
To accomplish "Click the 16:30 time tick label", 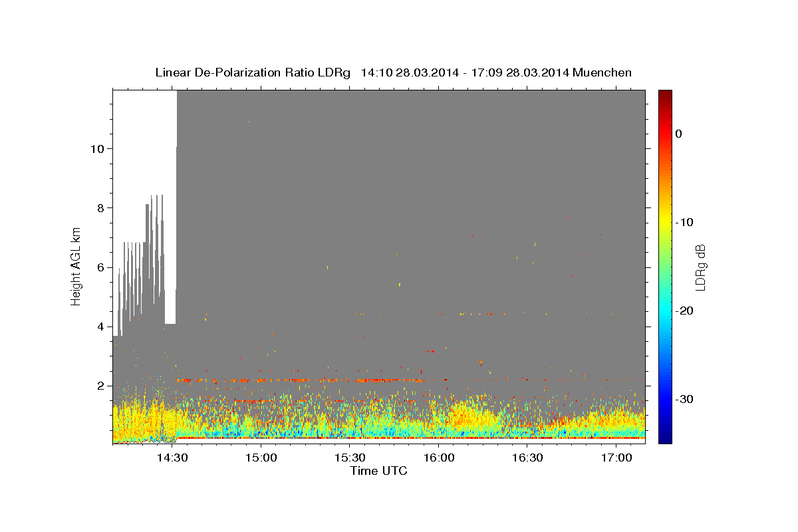I will pyautogui.click(x=528, y=458).
